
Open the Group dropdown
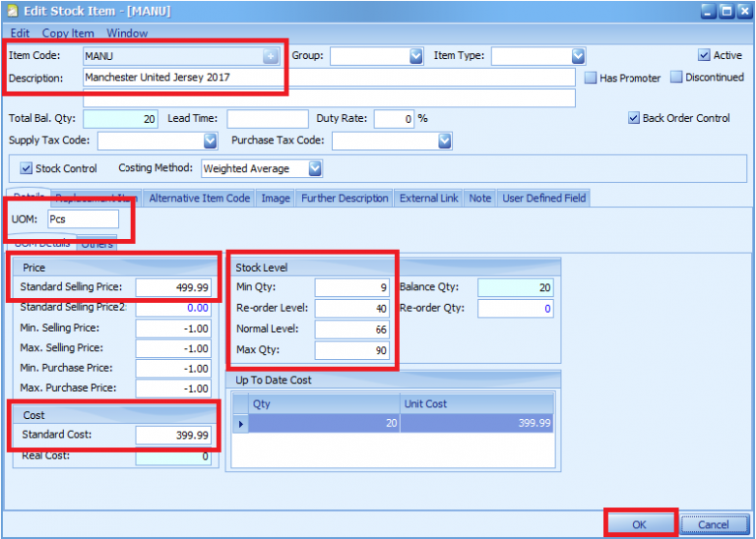tap(416, 56)
